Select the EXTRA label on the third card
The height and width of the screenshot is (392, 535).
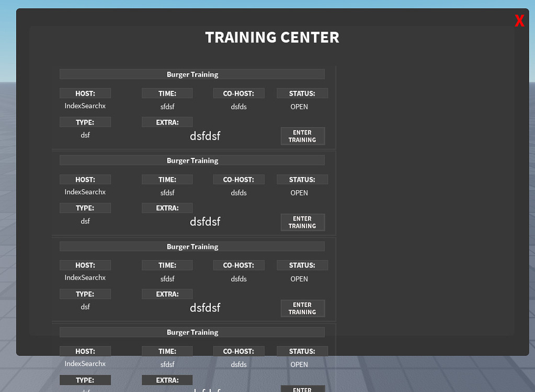coord(167,294)
